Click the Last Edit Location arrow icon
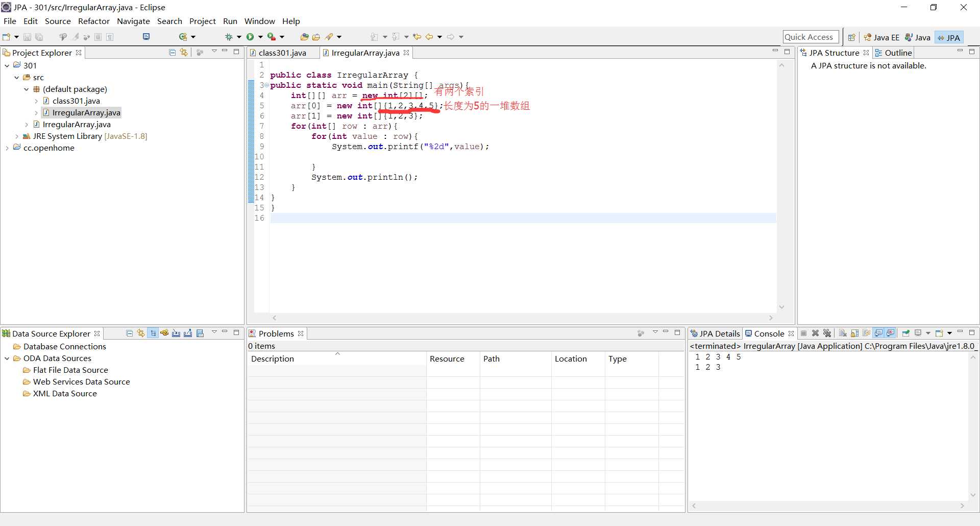 [417, 37]
